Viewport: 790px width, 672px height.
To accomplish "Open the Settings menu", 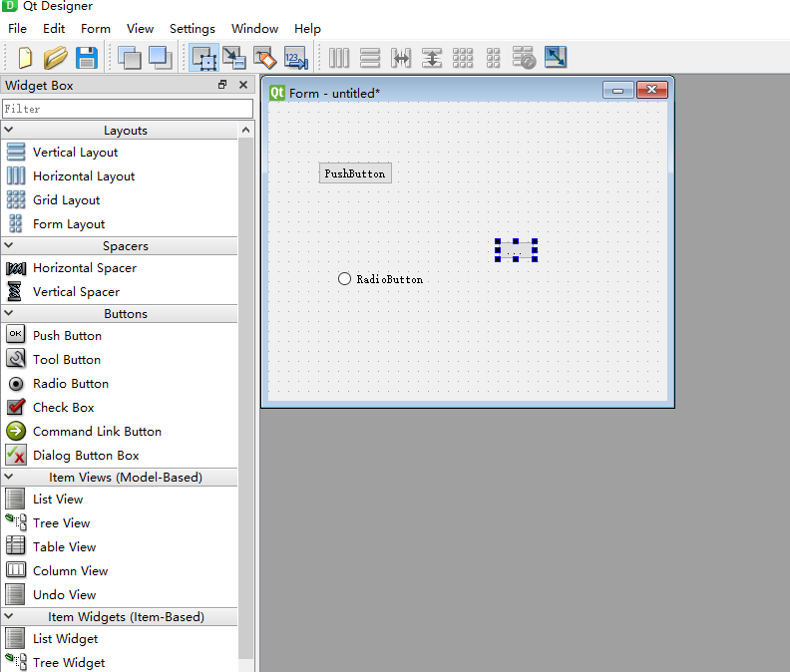I will 192,28.
